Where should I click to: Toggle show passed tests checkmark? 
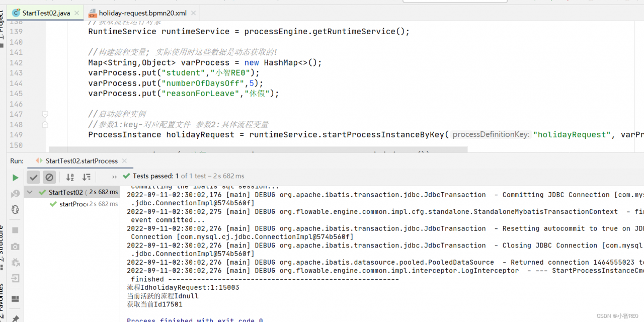point(33,177)
